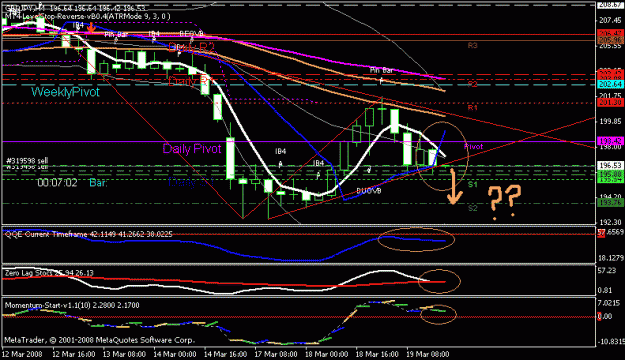
Task: Click the green S2 level label
Action: (472, 208)
